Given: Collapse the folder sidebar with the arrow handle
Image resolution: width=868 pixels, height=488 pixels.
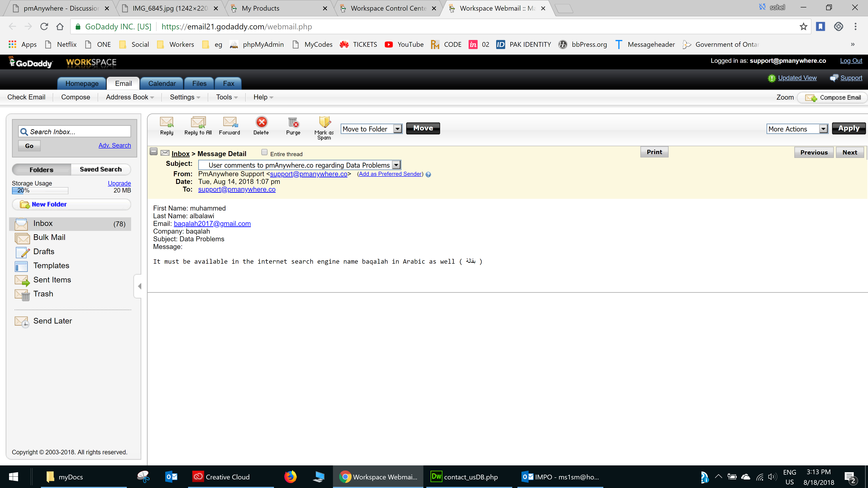Looking at the screenshot, I should point(139,286).
